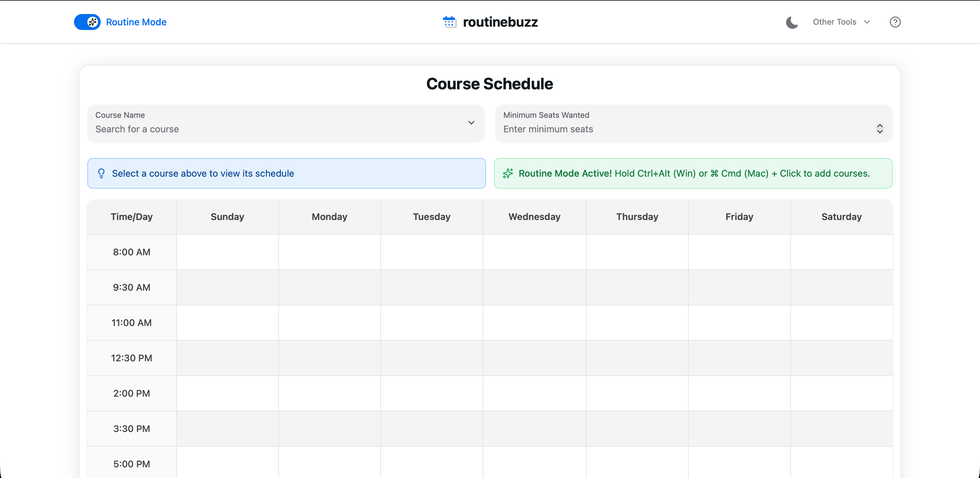Open the help question mark icon
This screenshot has height=478, width=980.
895,22
